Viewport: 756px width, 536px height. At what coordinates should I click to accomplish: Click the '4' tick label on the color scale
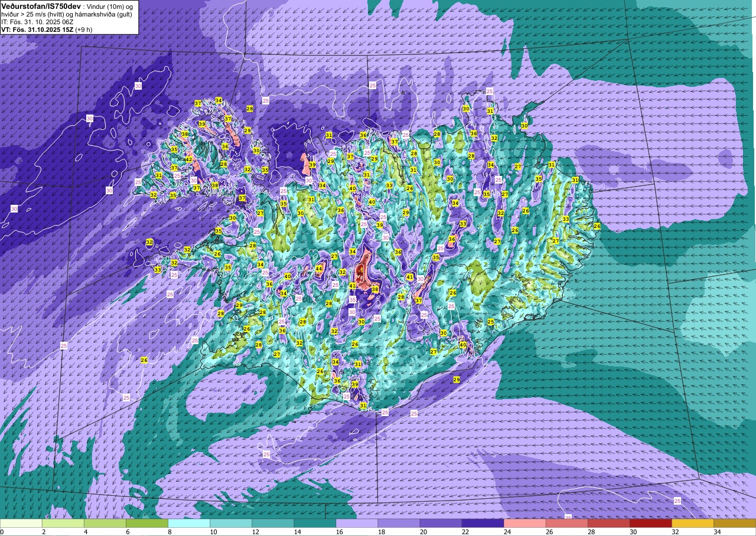click(x=84, y=532)
